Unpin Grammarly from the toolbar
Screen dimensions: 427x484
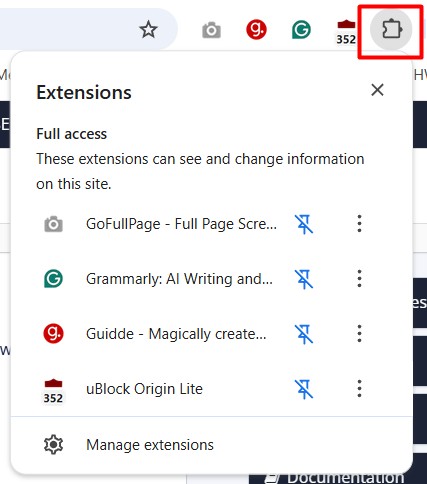[x=304, y=279]
